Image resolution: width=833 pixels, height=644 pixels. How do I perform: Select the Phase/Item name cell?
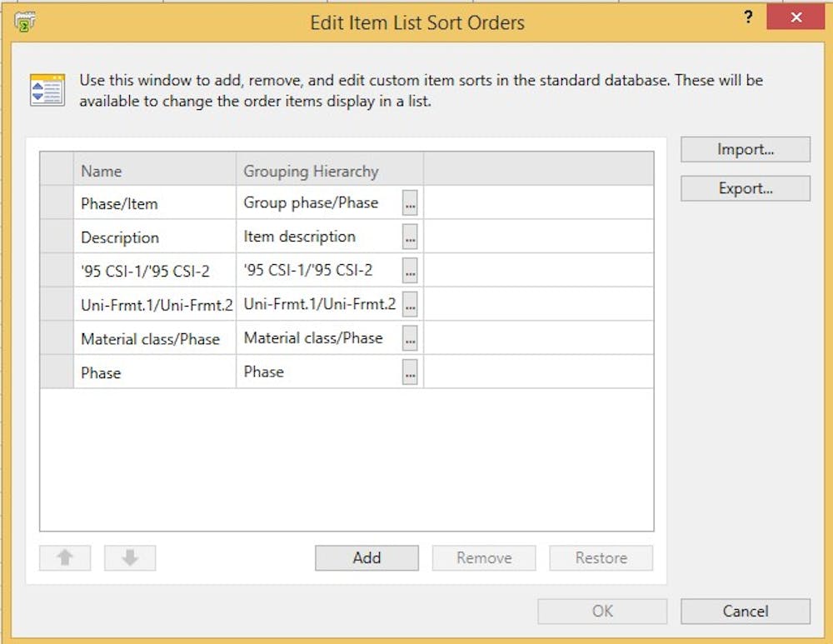154,203
